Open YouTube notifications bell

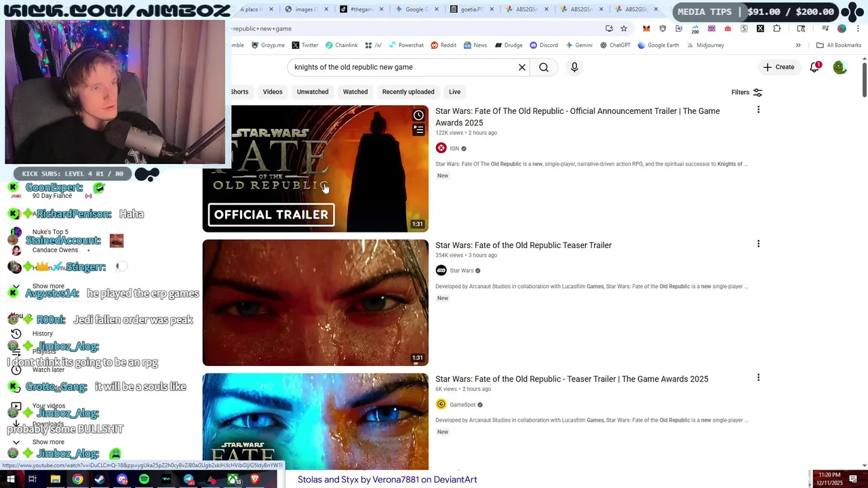(x=814, y=67)
